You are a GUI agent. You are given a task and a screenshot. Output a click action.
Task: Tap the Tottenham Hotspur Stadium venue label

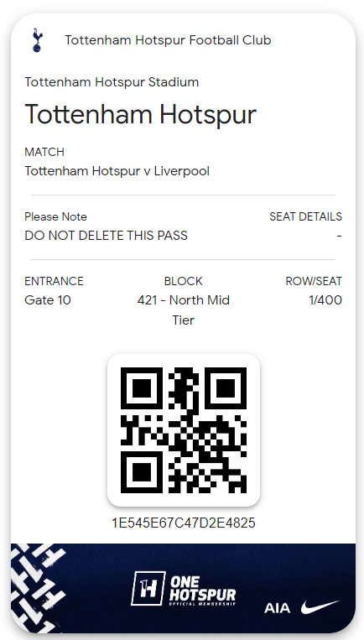112,82
